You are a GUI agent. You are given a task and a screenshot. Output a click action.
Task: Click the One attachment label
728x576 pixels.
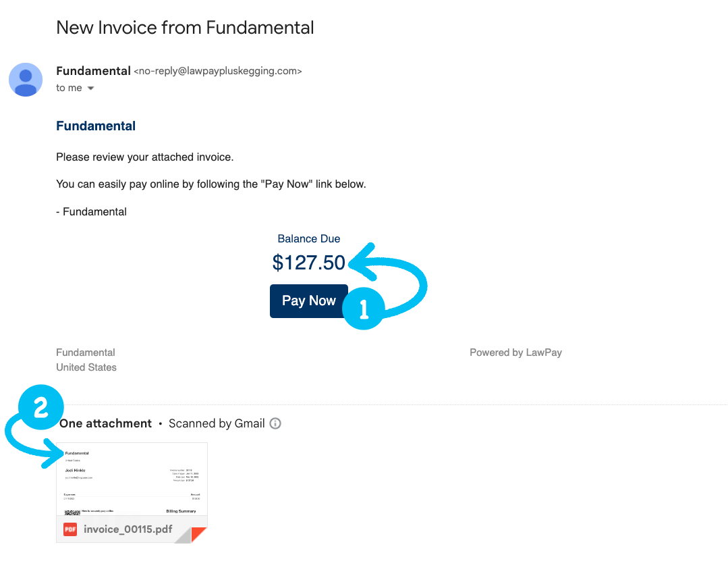105,423
